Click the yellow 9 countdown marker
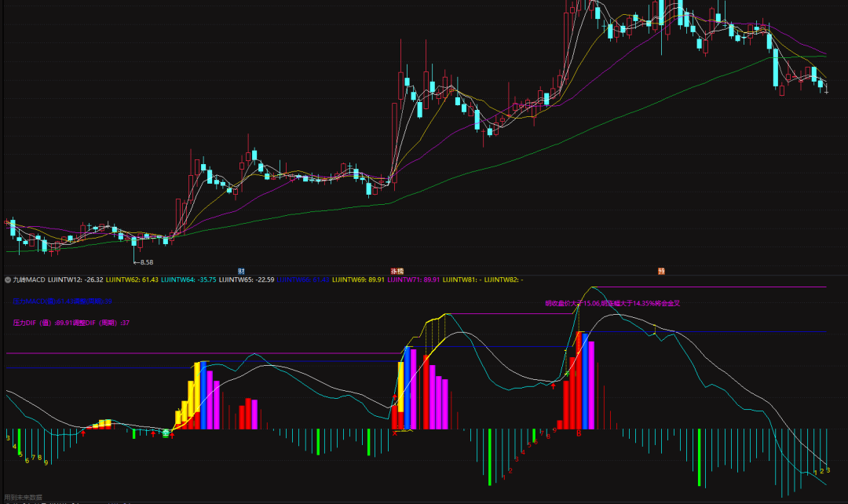848x504 pixels. pyautogui.click(x=46, y=463)
